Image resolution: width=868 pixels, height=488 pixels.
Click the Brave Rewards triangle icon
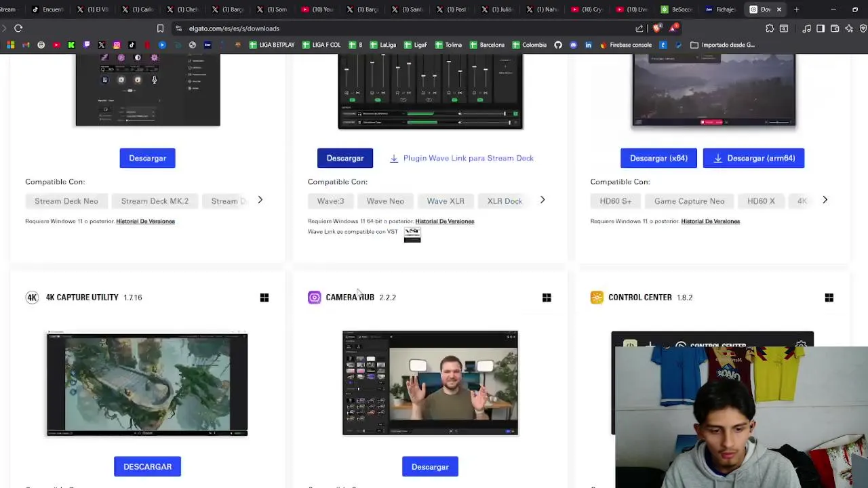(x=673, y=28)
